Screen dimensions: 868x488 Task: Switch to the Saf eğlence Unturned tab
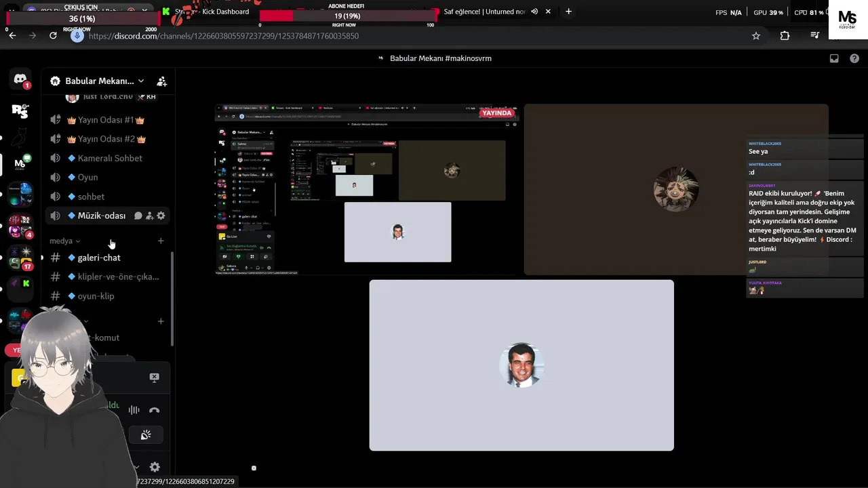(483, 12)
